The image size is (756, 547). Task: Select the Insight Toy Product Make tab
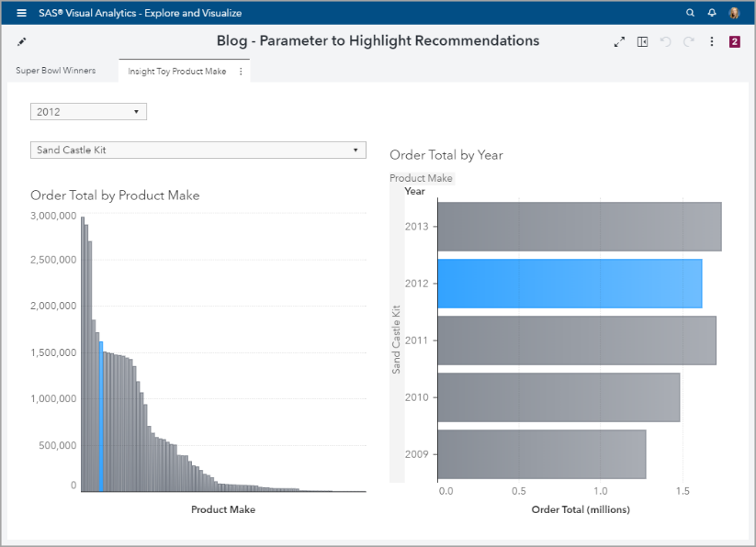pyautogui.click(x=176, y=72)
